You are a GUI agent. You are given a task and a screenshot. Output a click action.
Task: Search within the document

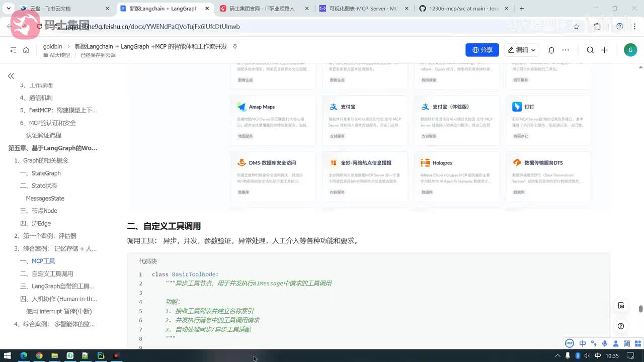(x=590, y=50)
